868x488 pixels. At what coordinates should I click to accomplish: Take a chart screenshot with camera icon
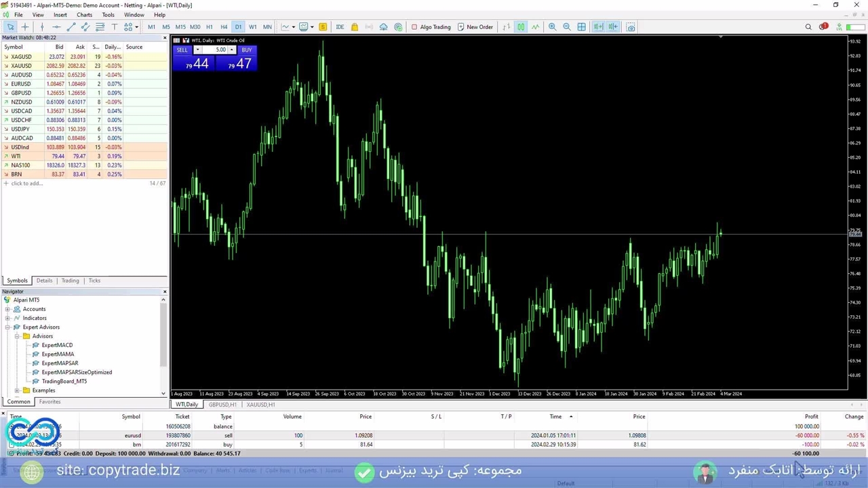(631, 27)
